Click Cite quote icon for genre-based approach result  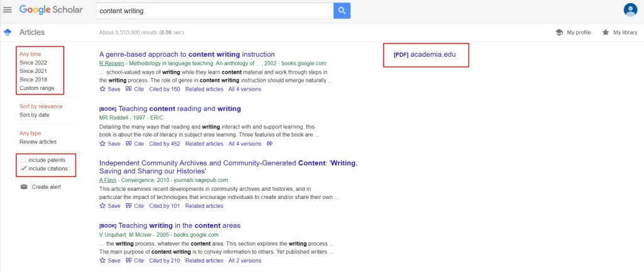coord(128,89)
